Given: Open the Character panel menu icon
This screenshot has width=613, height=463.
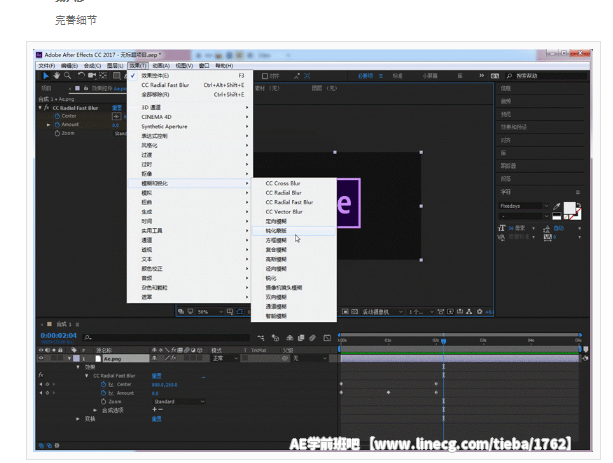Looking at the screenshot, I should [578, 192].
